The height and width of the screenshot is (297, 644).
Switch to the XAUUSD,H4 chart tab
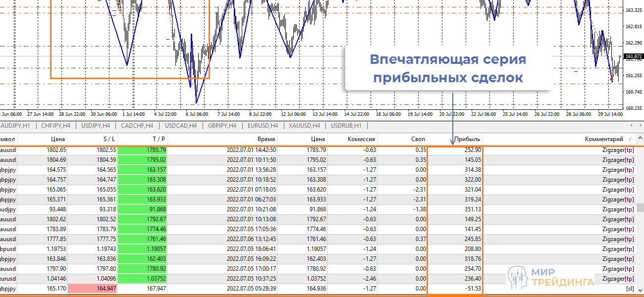click(x=305, y=126)
